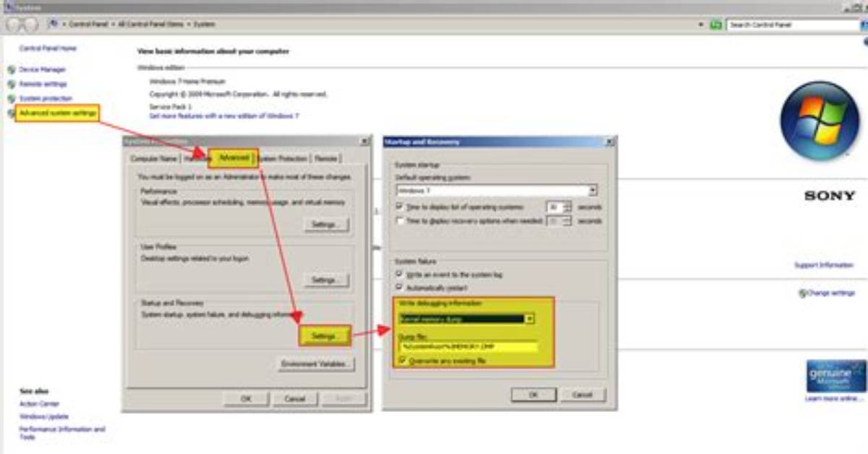
Task: Close the Startup and Recovery dialog
Action: tap(610, 141)
